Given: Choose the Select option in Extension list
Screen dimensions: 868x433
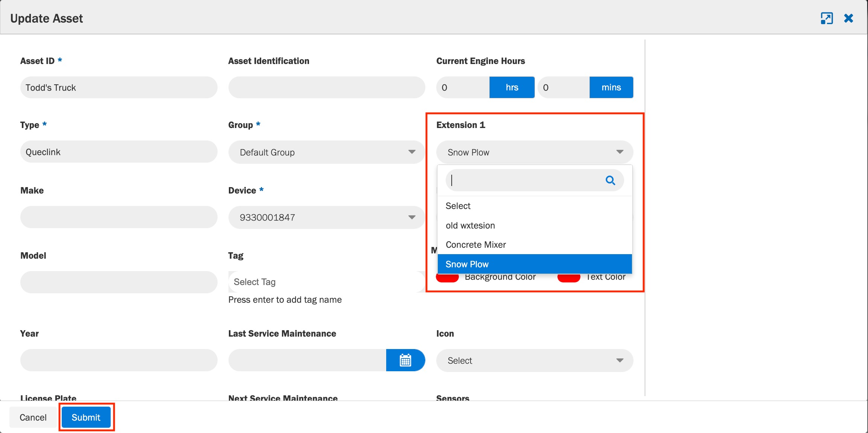Looking at the screenshot, I should click(535, 206).
